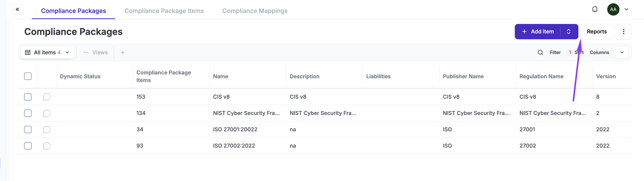
Task: Select the CIS v8 row checkbox
Action: pos(28,97)
